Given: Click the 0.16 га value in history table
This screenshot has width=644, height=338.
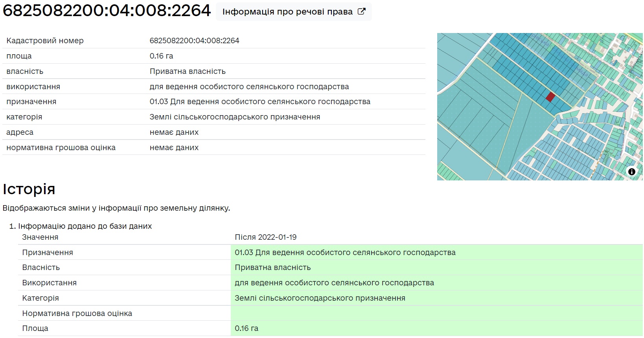Looking at the screenshot, I should tap(247, 328).
